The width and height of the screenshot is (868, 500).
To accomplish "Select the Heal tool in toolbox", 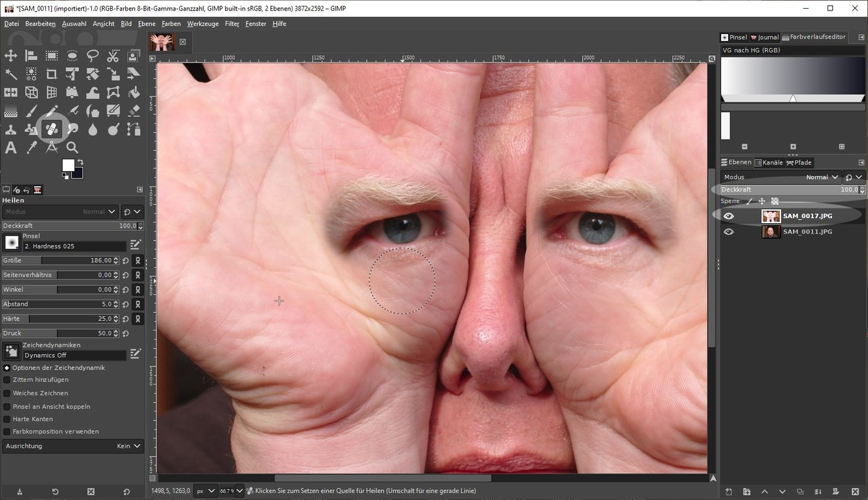I will (x=52, y=130).
